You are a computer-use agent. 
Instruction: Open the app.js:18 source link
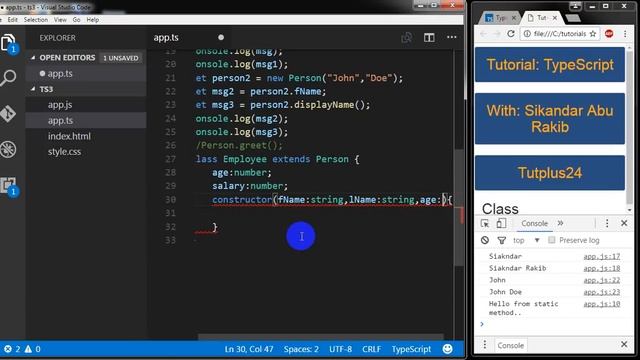pos(602,268)
